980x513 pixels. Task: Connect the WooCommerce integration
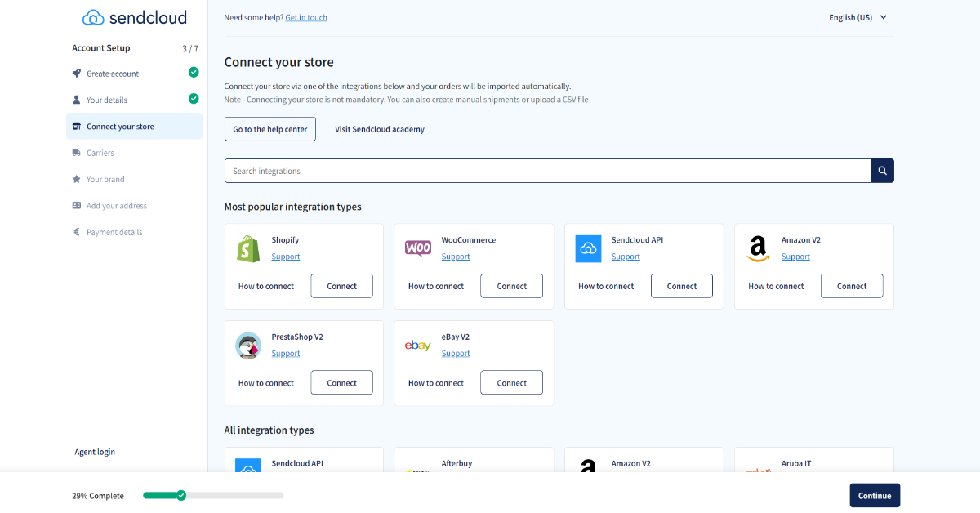pyautogui.click(x=512, y=286)
